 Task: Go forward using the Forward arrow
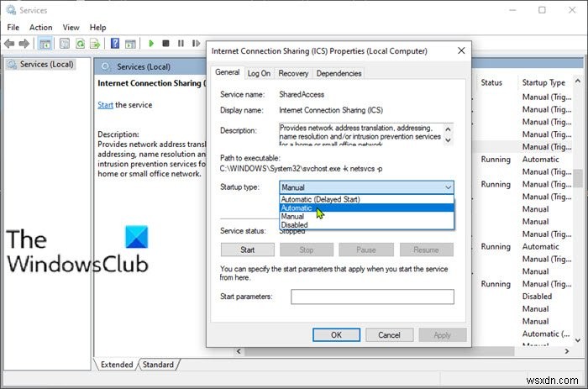24,44
